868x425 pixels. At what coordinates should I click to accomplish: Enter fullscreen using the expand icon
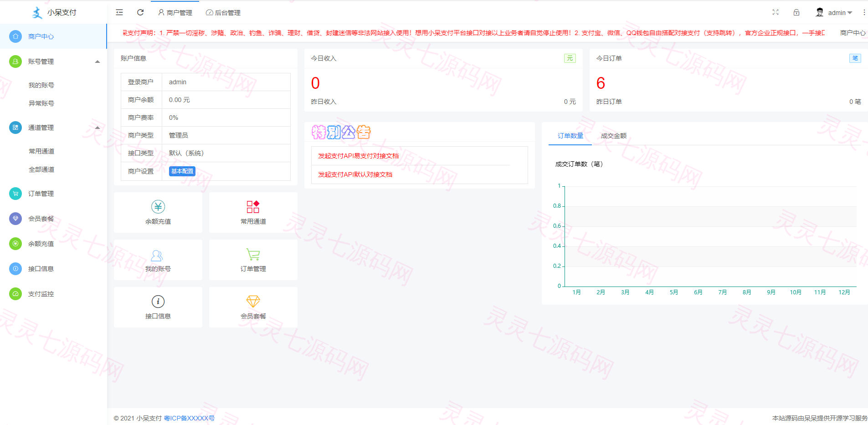click(776, 12)
